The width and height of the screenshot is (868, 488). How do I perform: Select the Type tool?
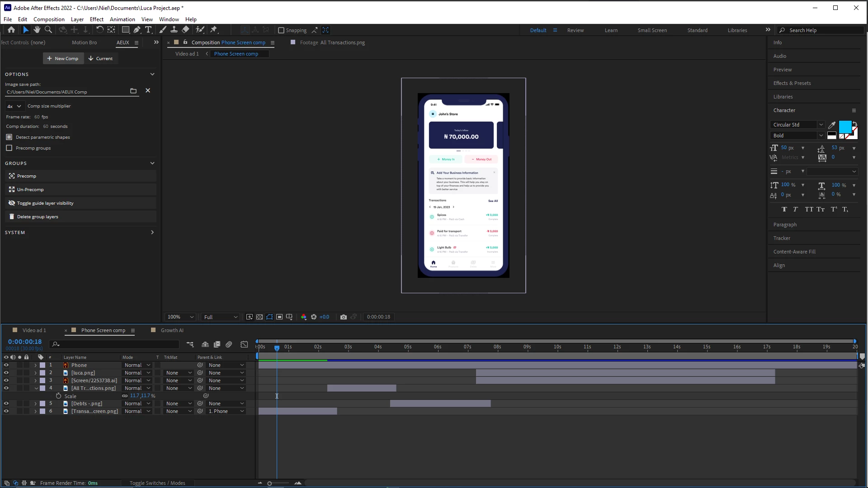pyautogui.click(x=148, y=30)
